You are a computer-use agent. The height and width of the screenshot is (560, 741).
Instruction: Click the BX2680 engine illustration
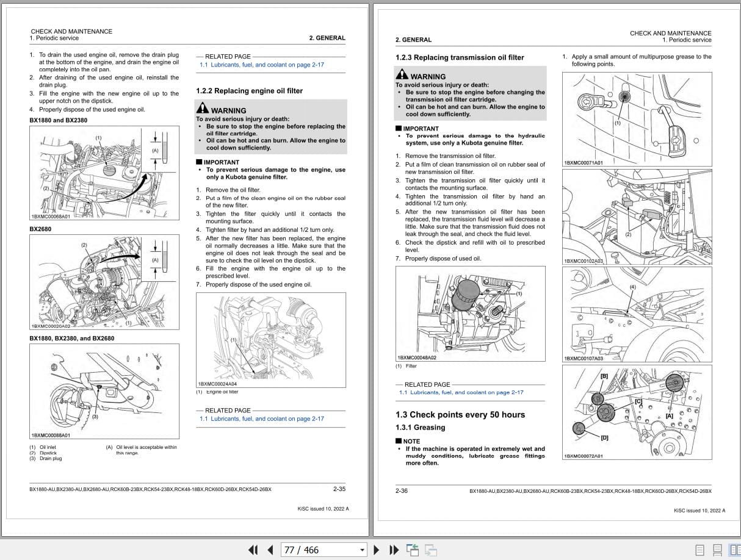[x=104, y=281]
